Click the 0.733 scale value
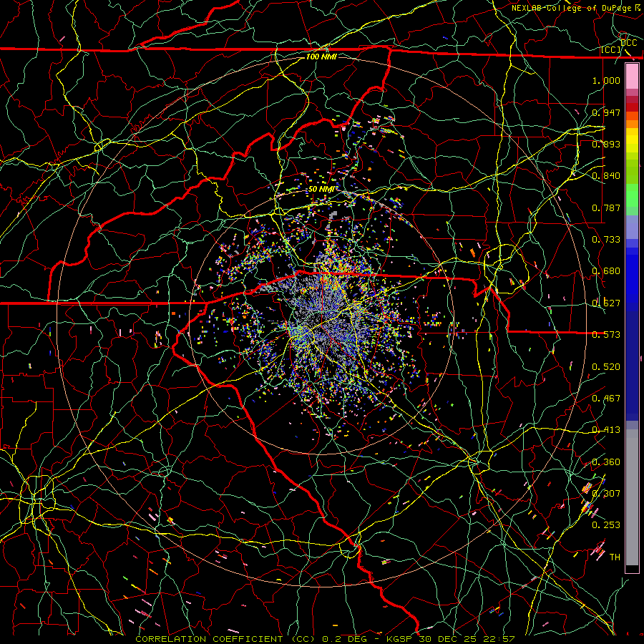644x644 pixels. coord(606,239)
